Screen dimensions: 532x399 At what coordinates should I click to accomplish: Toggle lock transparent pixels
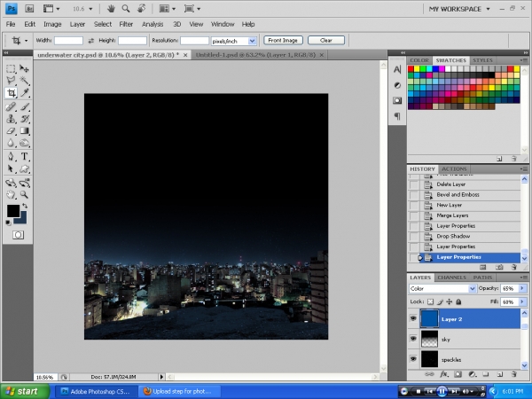pyautogui.click(x=430, y=301)
